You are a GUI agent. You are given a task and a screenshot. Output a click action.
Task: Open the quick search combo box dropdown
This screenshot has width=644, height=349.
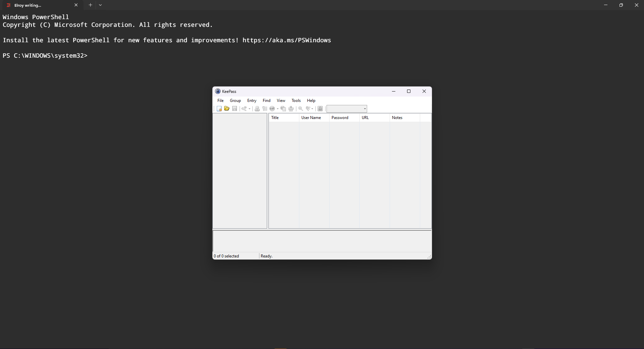[365, 109]
